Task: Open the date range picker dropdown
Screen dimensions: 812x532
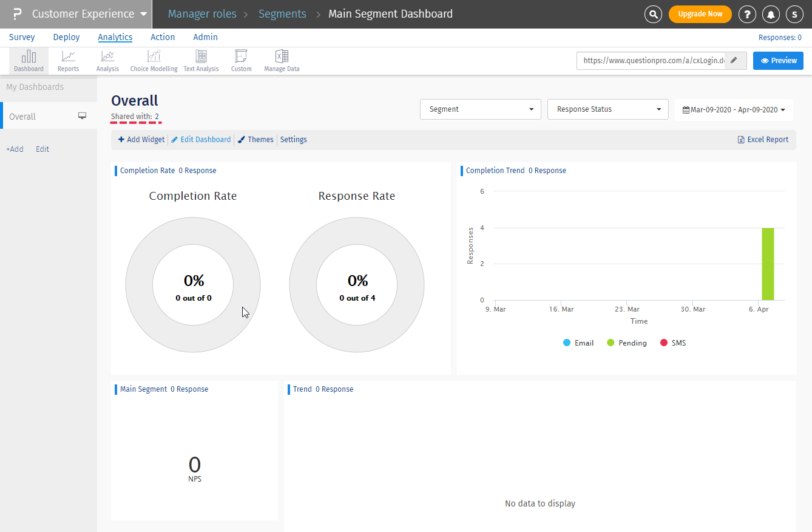Action: click(x=734, y=110)
